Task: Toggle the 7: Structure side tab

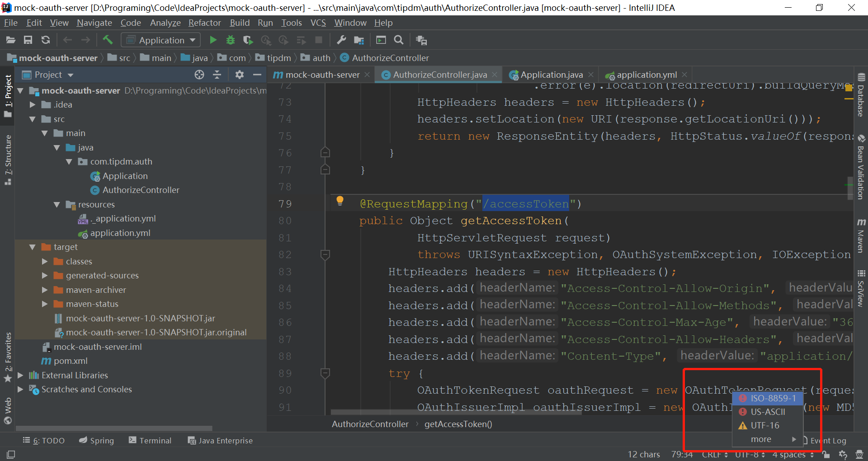Action: pos(8,160)
